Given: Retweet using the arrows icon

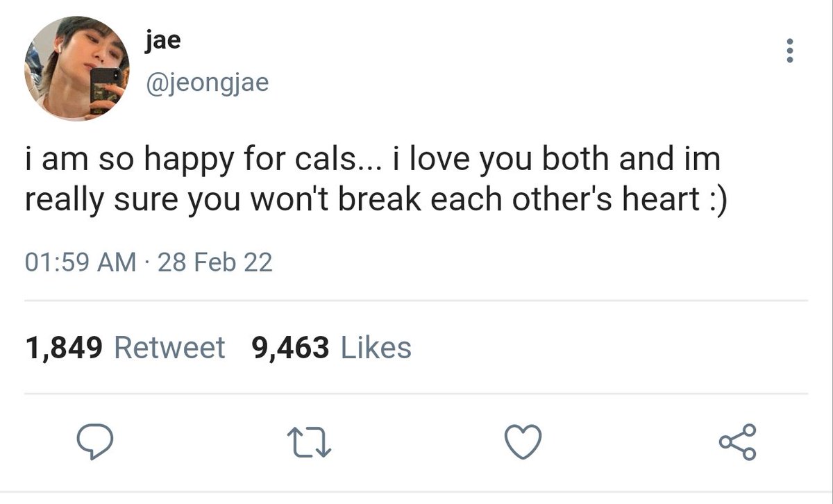Looking at the screenshot, I should pos(308,442).
